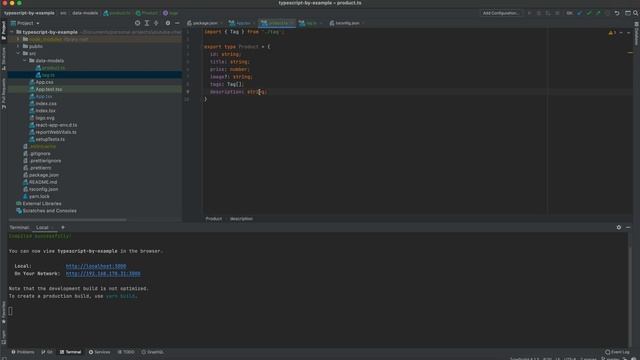Viewport: 640px width, 360px height.
Task: Select the product.ts editor tab
Action: (277, 23)
